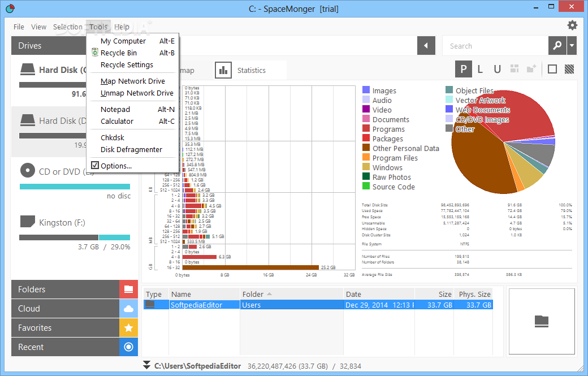Screen dimensions: 588x376
Task: Click the red Folders icon button
Action: (129, 289)
